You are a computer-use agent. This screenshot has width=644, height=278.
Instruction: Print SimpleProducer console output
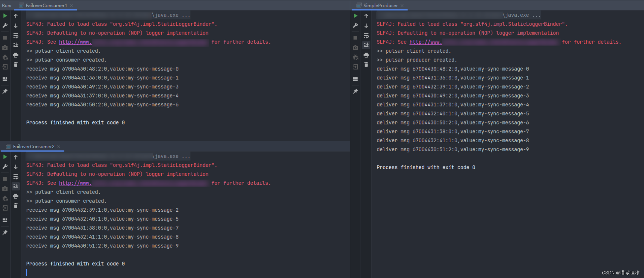pyautogui.click(x=366, y=55)
